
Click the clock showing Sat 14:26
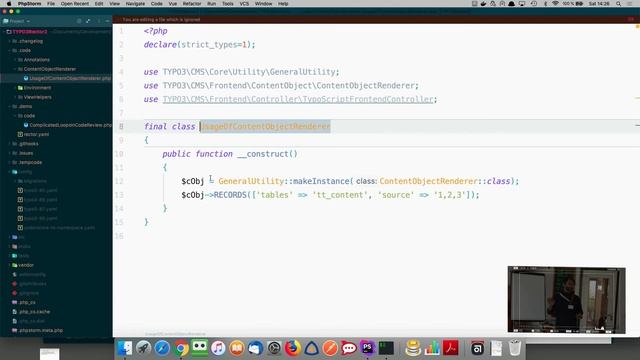pos(599,4)
